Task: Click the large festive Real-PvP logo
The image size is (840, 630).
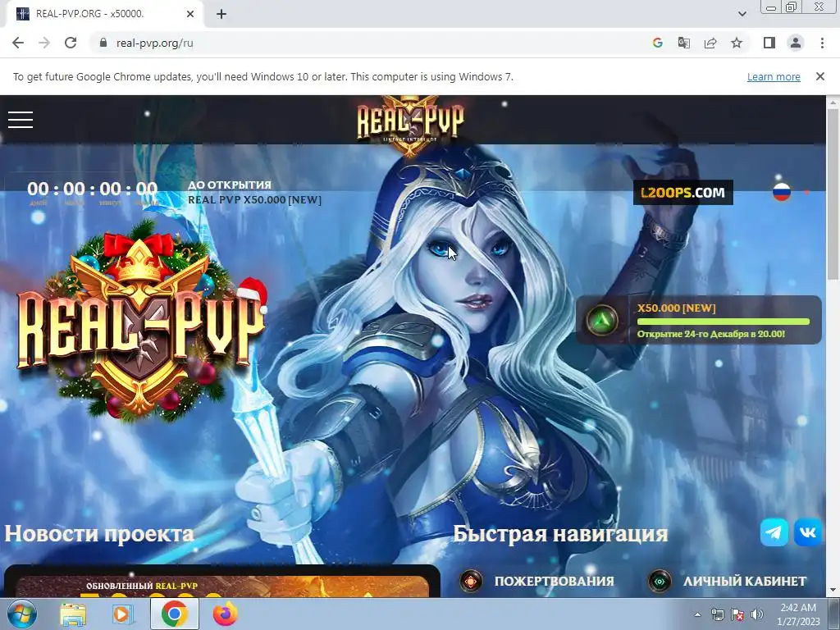Action: click(x=141, y=321)
